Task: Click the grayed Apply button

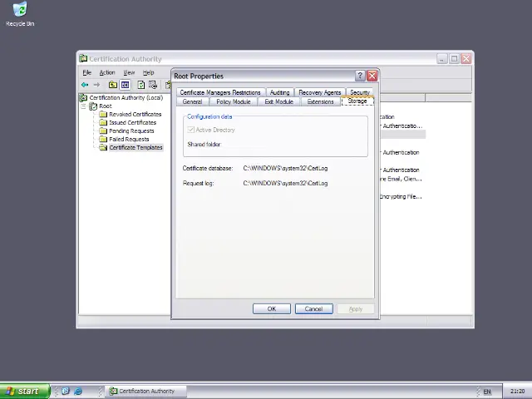Action: [356, 308]
